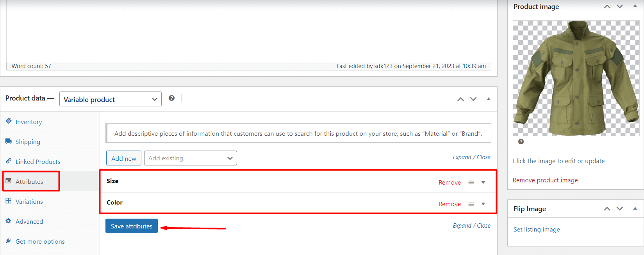Expand the Color attribute row arrow
This screenshot has height=255, width=644.
(483, 204)
